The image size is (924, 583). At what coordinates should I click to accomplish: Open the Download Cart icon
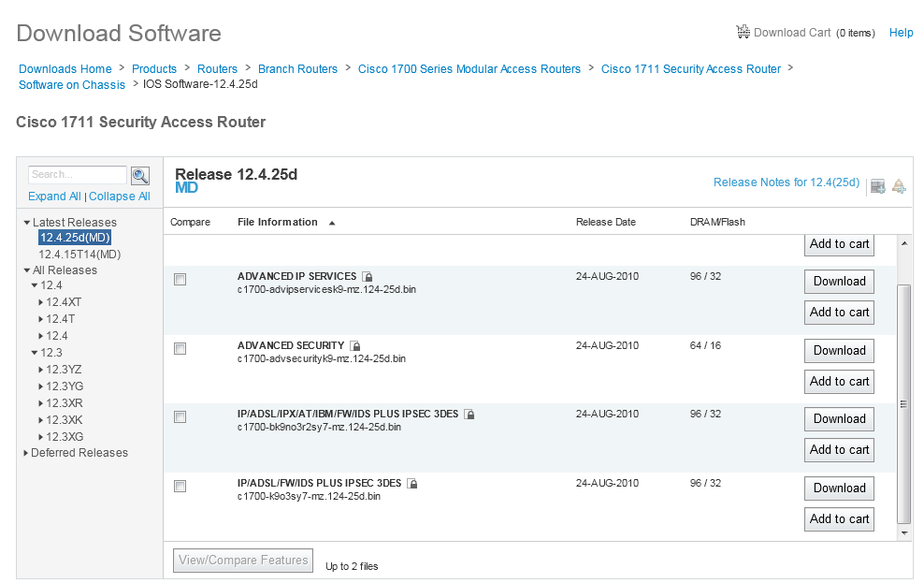(744, 32)
